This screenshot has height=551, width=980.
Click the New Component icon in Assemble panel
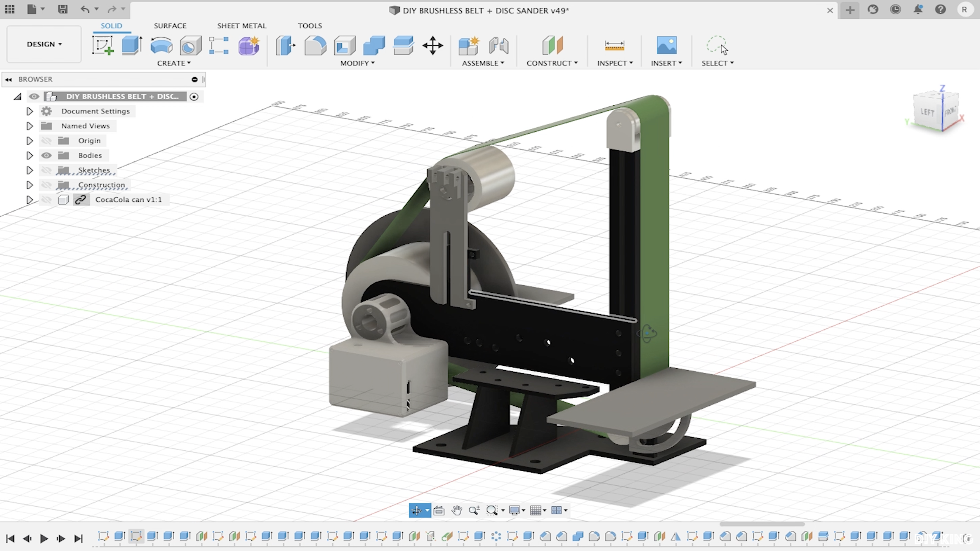click(469, 46)
